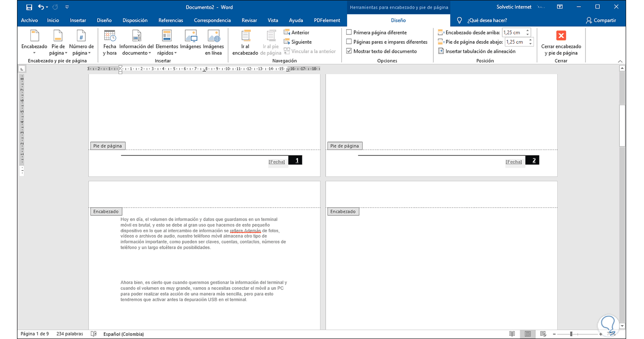Image resolution: width=644 pixels, height=339 pixels.
Task: Open the Correspondencia tab
Action: 212,21
